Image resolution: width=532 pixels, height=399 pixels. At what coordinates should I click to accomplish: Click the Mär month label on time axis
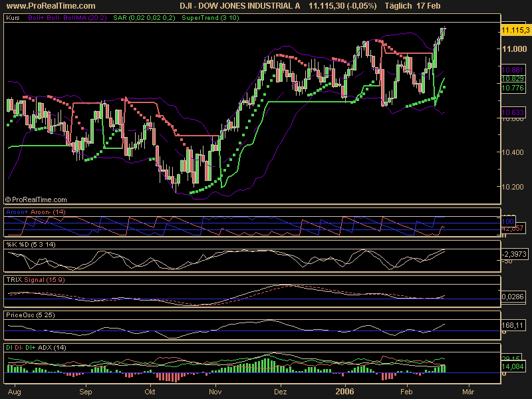(x=468, y=392)
